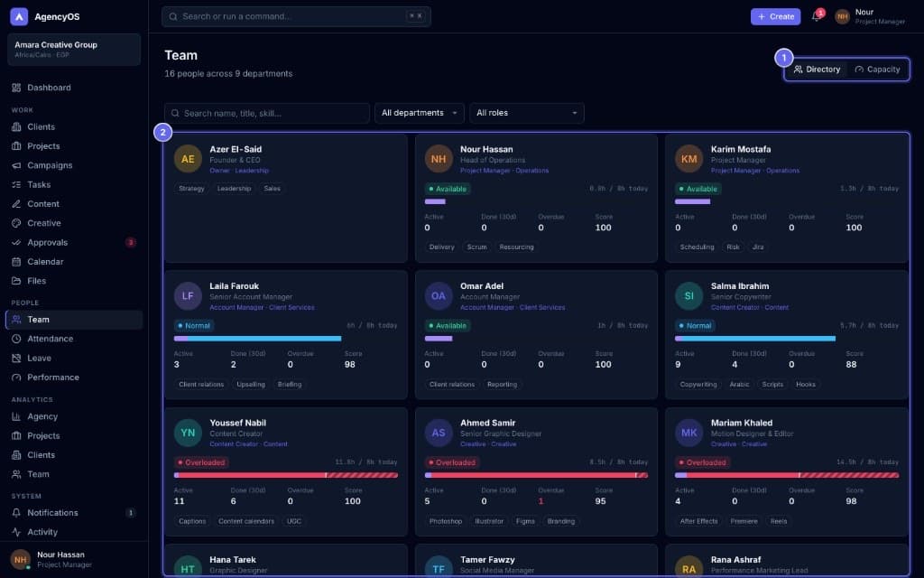Click the Upselling skill tag
Viewport: 924px width, 578px height.
click(x=251, y=385)
